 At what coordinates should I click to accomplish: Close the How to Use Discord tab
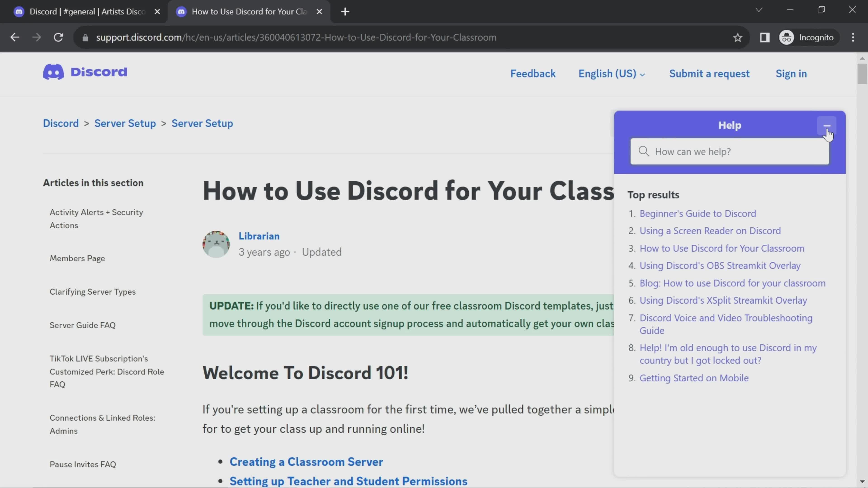[x=319, y=12]
